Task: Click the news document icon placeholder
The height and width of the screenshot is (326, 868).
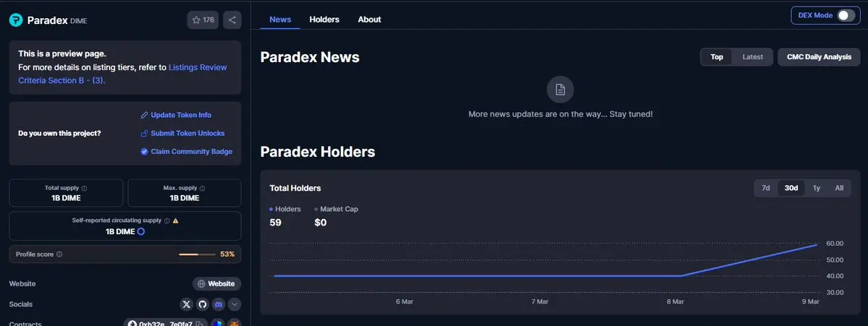Action: (560, 90)
